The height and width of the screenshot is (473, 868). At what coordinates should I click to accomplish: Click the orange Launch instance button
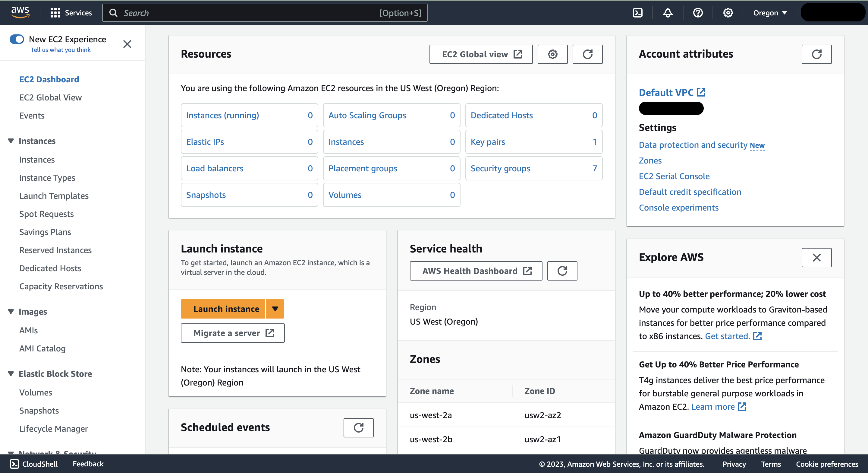223,309
